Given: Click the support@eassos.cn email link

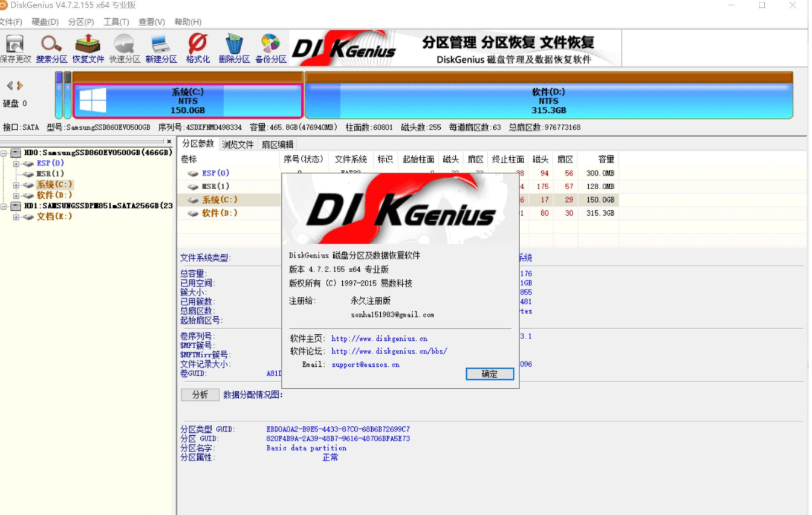Looking at the screenshot, I should (365, 365).
